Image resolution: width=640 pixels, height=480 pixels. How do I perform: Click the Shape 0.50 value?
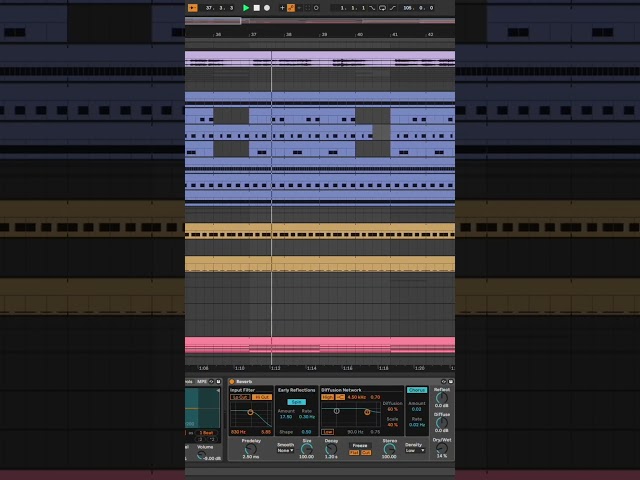pos(306,432)
